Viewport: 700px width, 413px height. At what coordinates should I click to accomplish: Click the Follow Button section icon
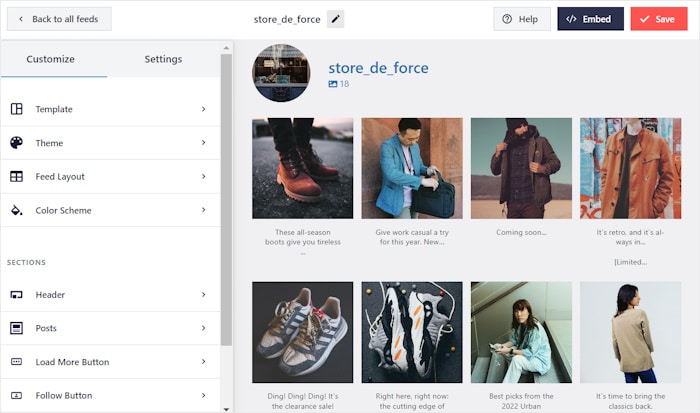(16, 396)
